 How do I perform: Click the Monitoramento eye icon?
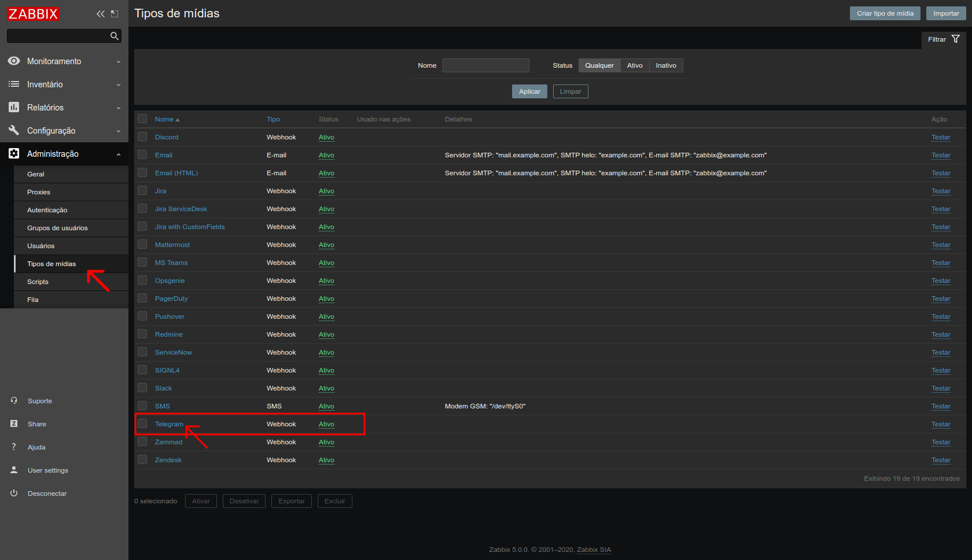[14, 61]
